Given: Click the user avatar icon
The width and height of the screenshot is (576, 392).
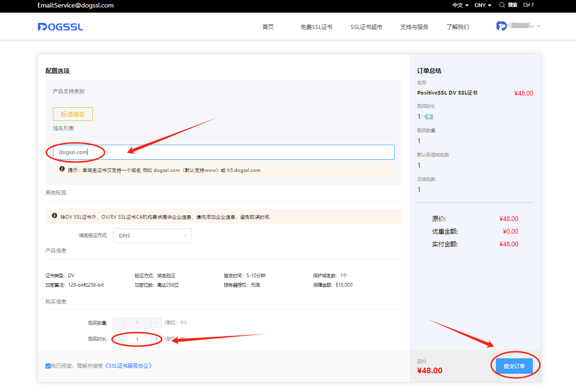Looking at the screenshot, I should 501,26.
